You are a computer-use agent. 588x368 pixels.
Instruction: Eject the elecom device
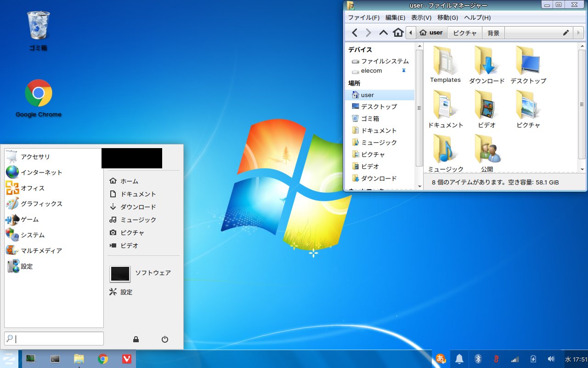(404, 71)
